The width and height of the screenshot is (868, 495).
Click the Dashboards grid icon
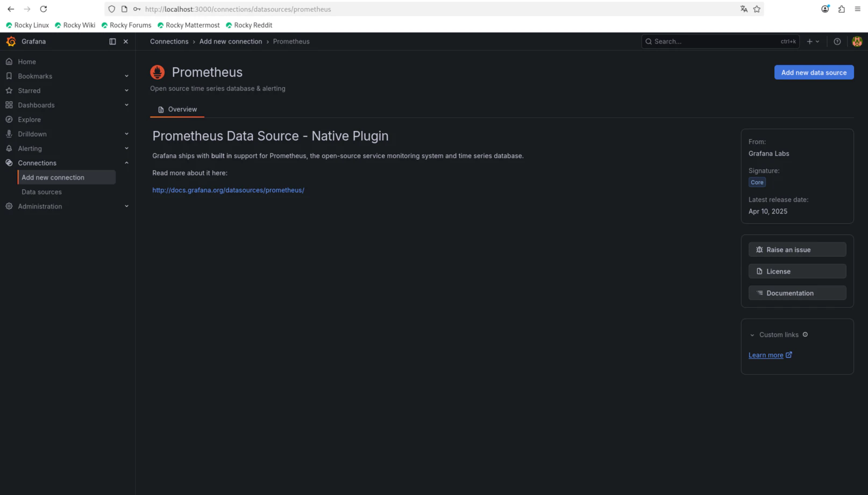9,105
